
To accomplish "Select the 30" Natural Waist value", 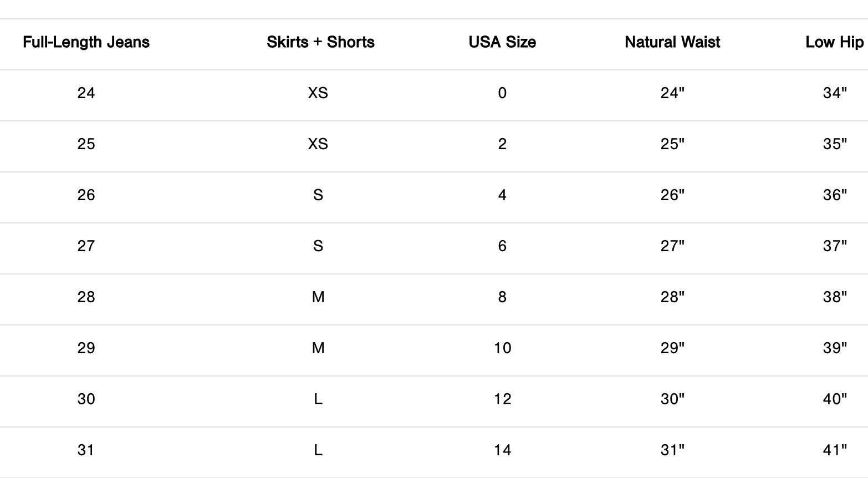I will [672, 399].
